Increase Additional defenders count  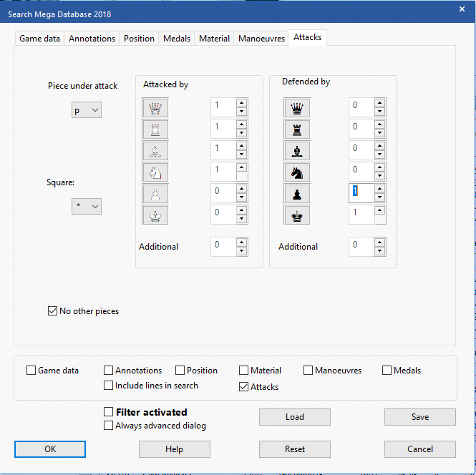[380, 243]
